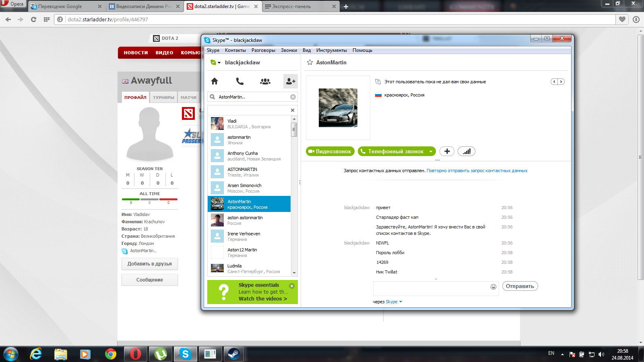The width and height of the screenshot is (644, 362).
Task: Open the Инструменты menu
Action: pyautogui.click(x=332, y=50)
